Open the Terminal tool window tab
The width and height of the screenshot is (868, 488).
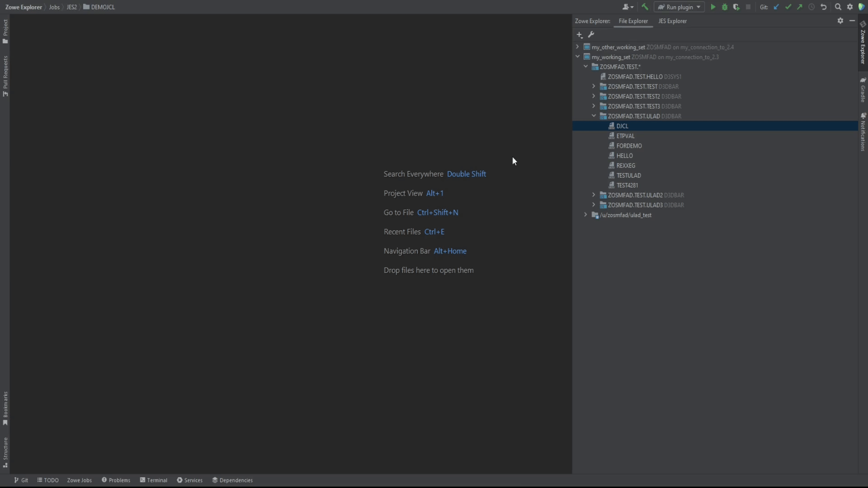pyautogui.click(x=154, y=480)
